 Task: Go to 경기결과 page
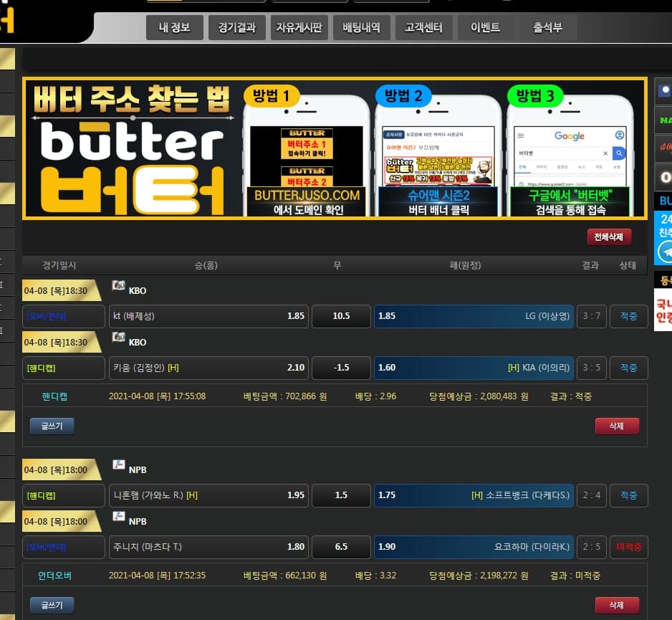pos(237,29)
